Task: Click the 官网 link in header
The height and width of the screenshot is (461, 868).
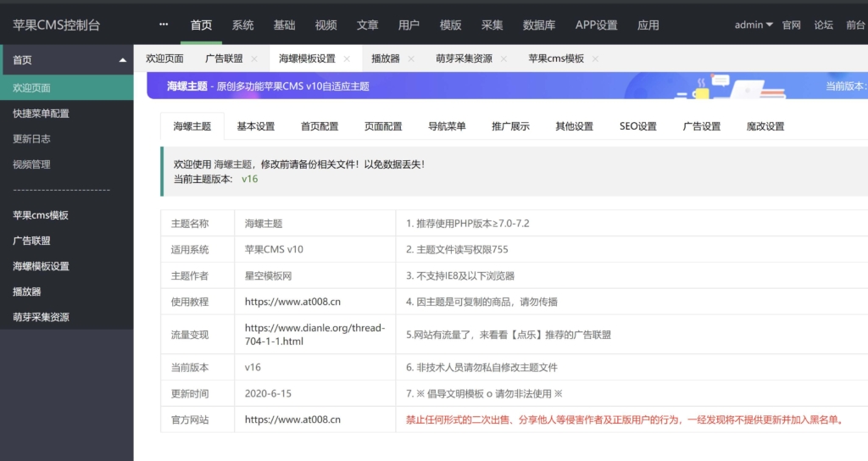Action: (791, 25)
